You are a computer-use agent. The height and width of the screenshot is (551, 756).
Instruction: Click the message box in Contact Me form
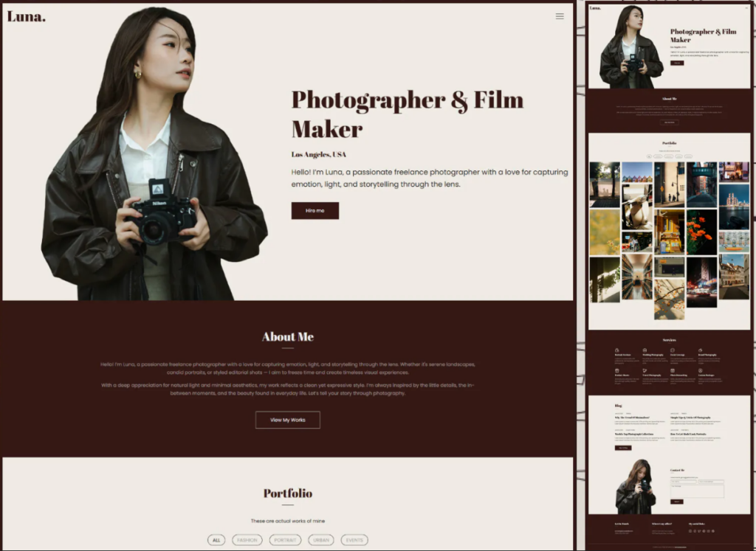point(697,491)
